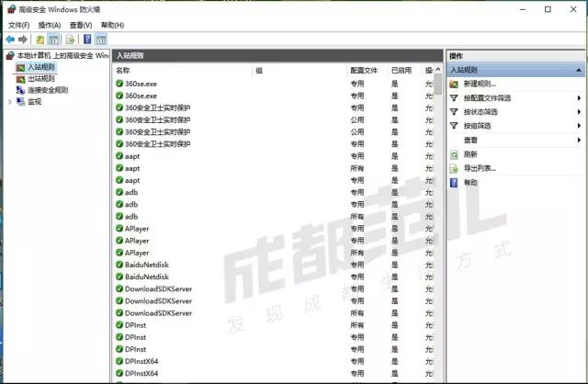The image size is (588, 384).
Task: Open the 按配置文件筛选 submenu arrow
Action: coord(579,98)
